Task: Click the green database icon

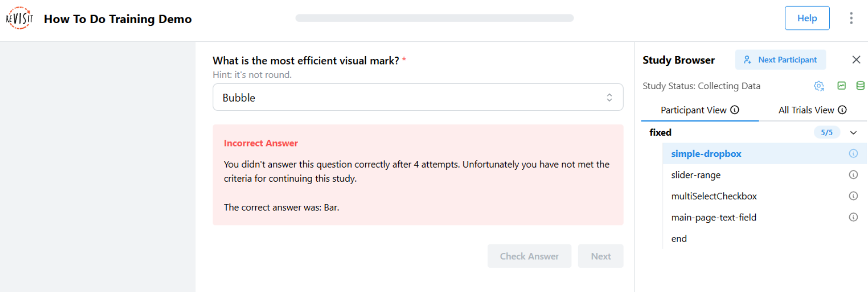Action: pyautogui.click(x=860, y=86)
